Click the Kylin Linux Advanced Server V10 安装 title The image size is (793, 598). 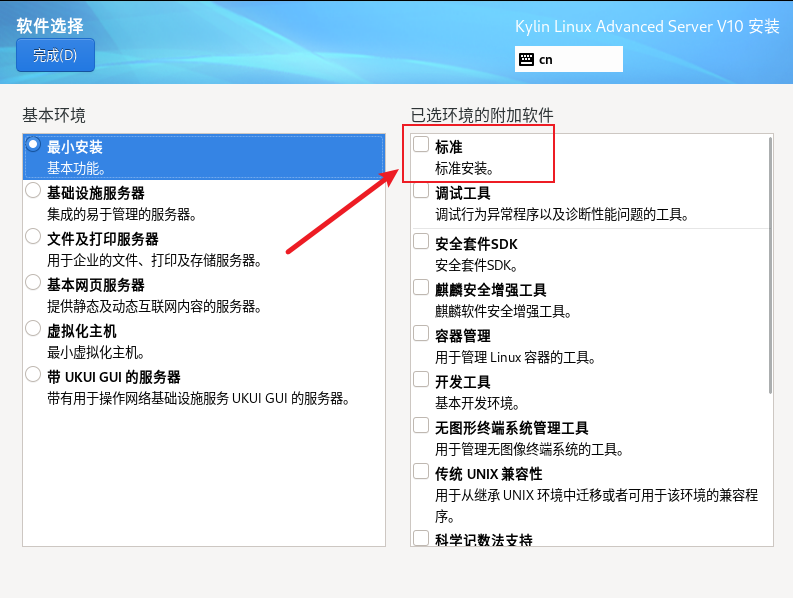click(647, 26)
